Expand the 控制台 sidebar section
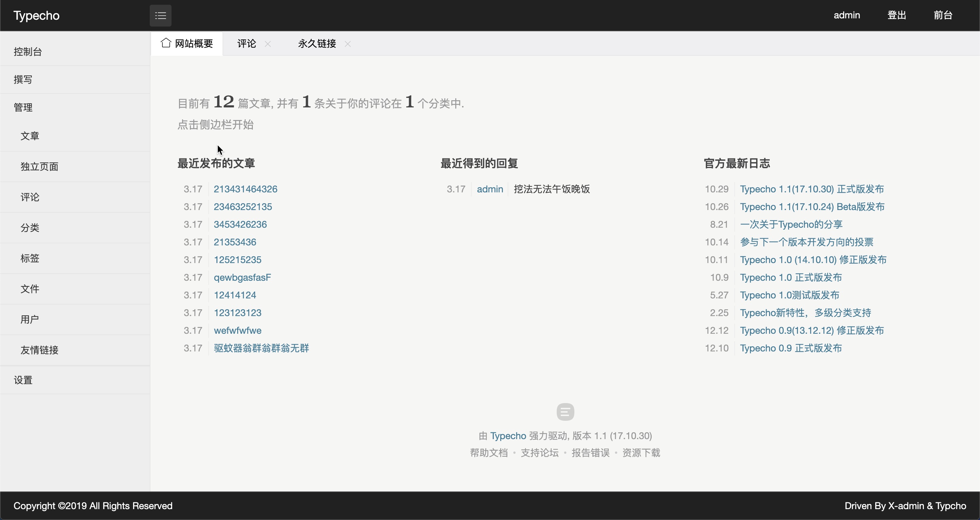This screenshot has width=980, height=520. 28,52
